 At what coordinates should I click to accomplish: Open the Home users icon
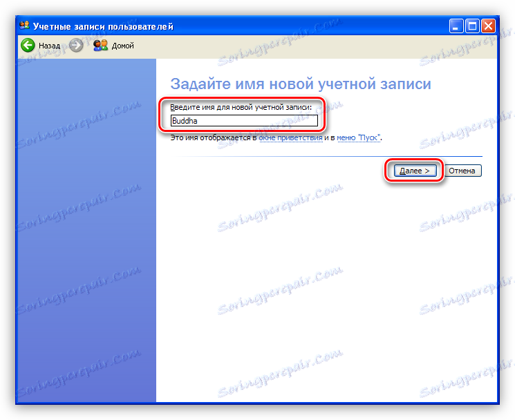[x=100, y=46]
